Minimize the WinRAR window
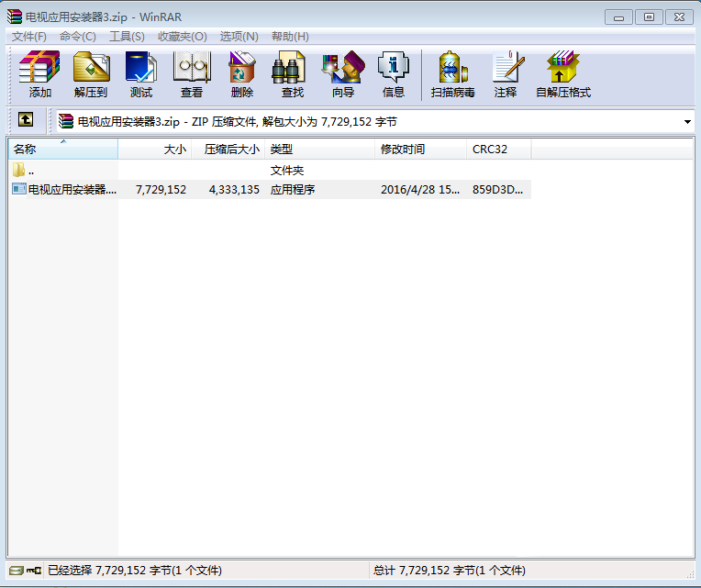The height and width of the screenshot is (588, 701). [618, 17]
